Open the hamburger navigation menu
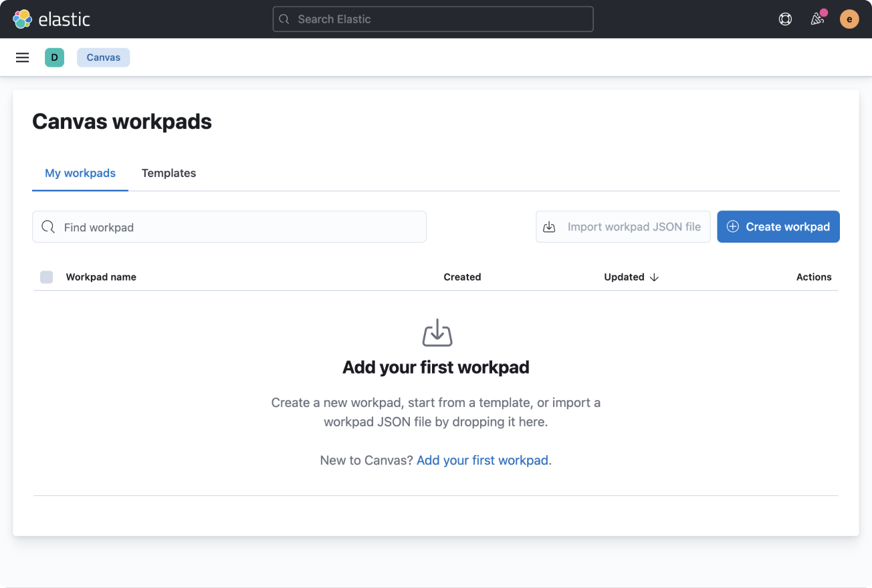Screen dimensions: 872x588 [22, 57]
